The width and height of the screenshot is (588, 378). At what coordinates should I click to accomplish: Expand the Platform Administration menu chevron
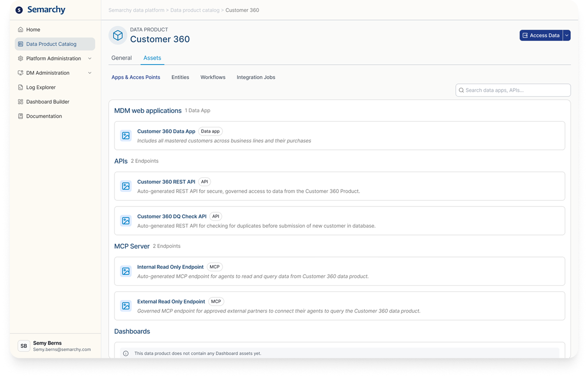(x=90, y=58)
